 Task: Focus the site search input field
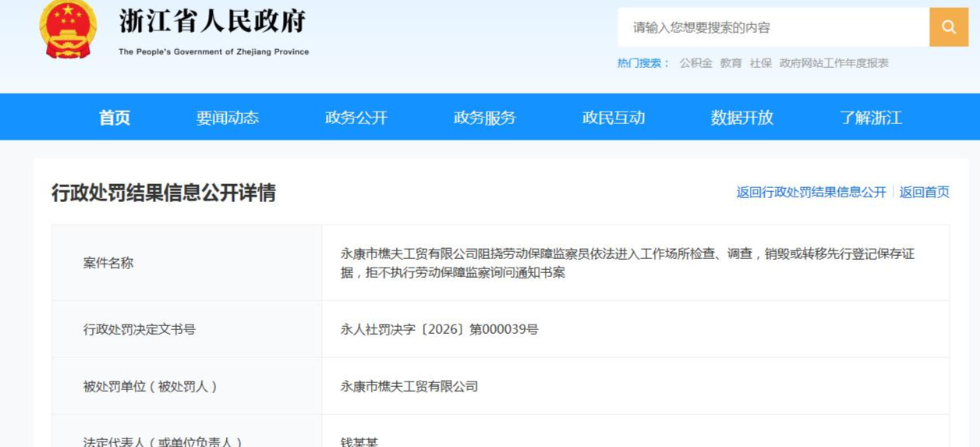pos(773,27)
